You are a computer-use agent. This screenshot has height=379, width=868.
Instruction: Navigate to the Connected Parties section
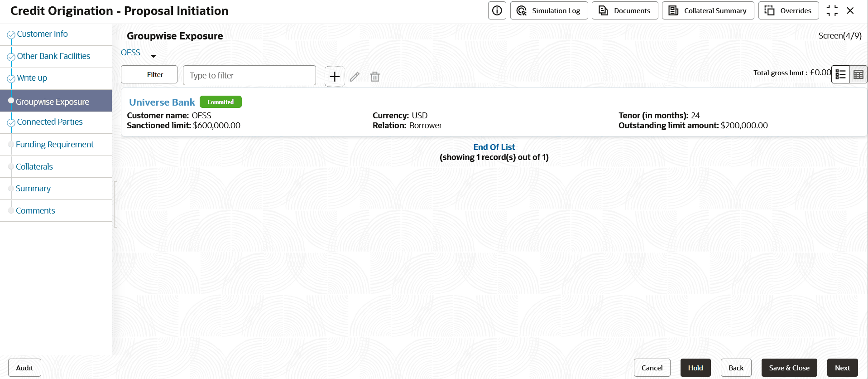[x=49, y=121]
